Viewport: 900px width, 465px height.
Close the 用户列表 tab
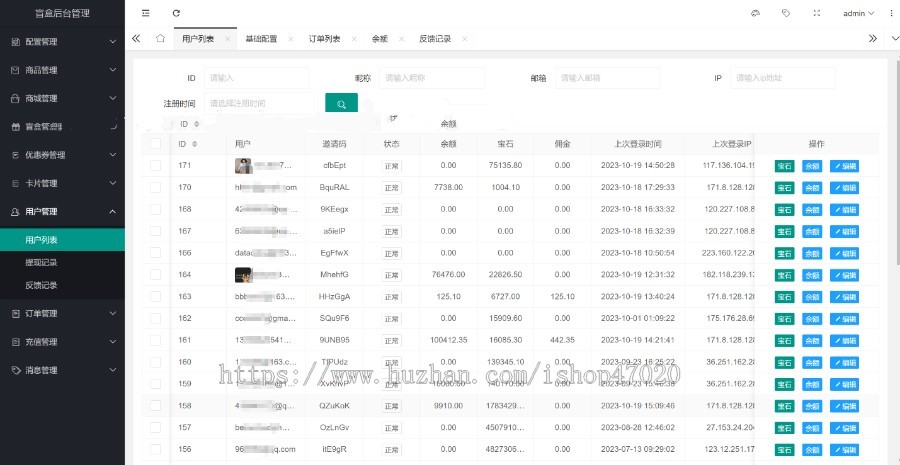228,39
